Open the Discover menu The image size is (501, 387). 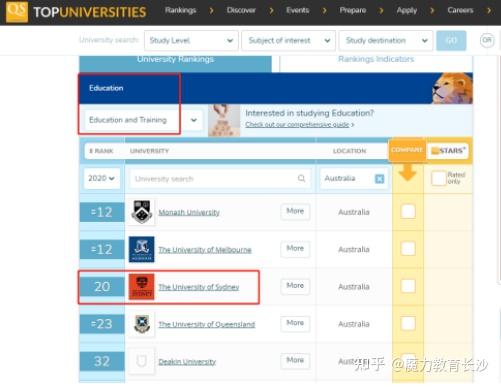pyautogui.click(x=241, y=10)
